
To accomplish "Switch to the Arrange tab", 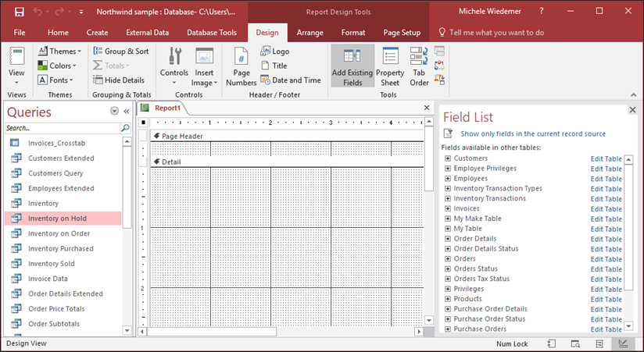I will pos(310,33).
